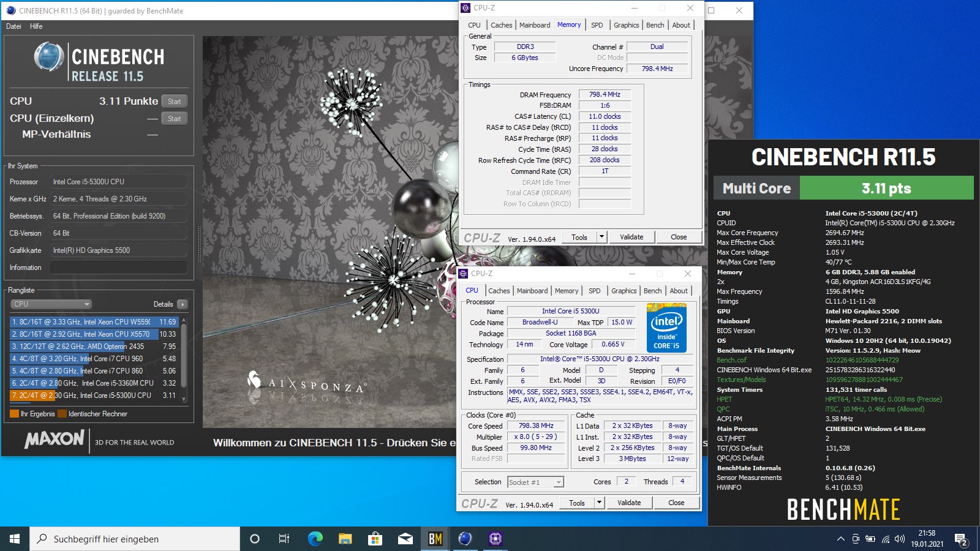This screenshot has height=551, width=980.
Task: Open Task View from taskbar
Action: click(x=284, y=539)
